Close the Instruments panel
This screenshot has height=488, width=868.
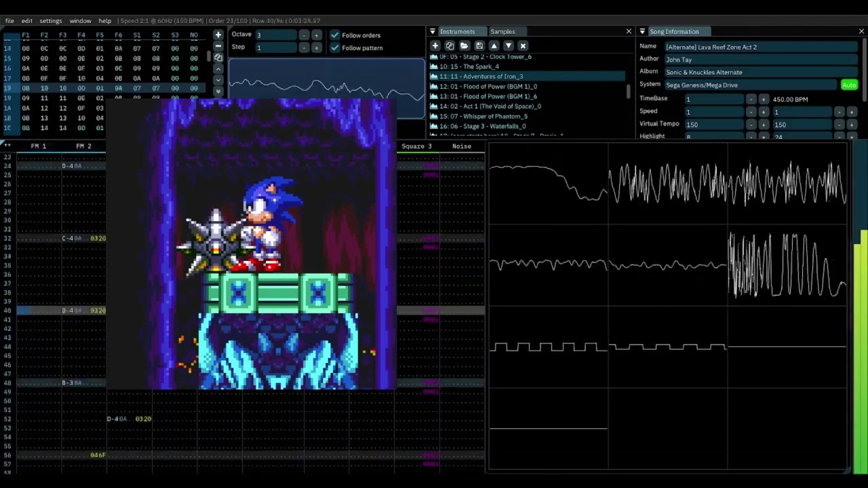[629, 31]
